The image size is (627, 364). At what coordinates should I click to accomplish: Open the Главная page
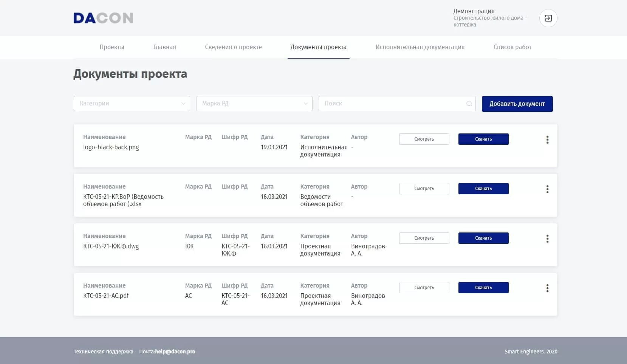tap(164, 47)
